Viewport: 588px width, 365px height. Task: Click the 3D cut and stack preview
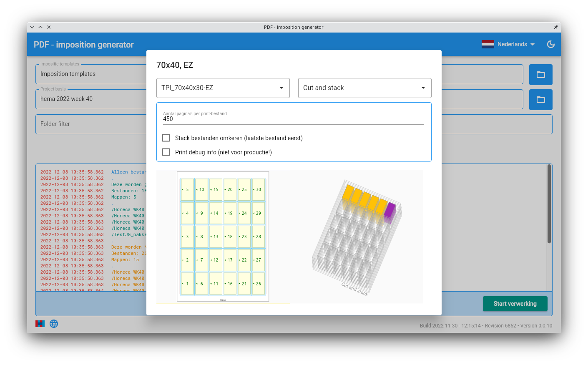[357, 237]
